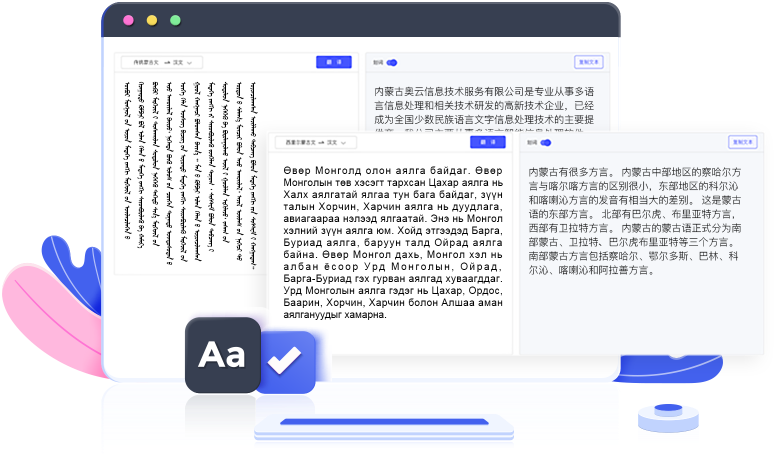
Task: Click into the traditional Mongolian script text area
Action: (x=191, y=174)
